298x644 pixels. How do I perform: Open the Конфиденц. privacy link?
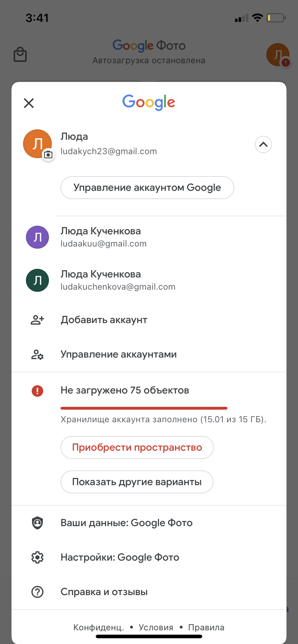(99, 627)
